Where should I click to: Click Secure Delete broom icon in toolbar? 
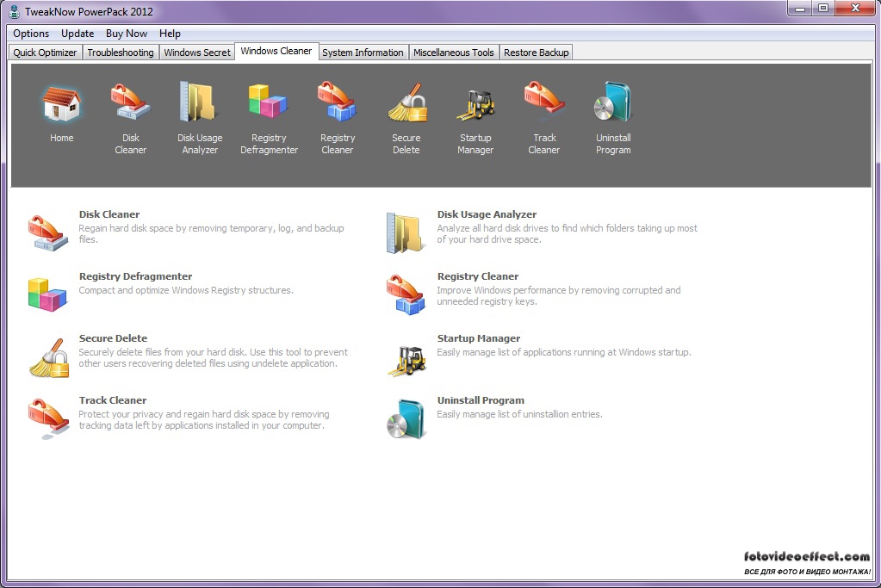pyautogui.click(x=406, y=102)
